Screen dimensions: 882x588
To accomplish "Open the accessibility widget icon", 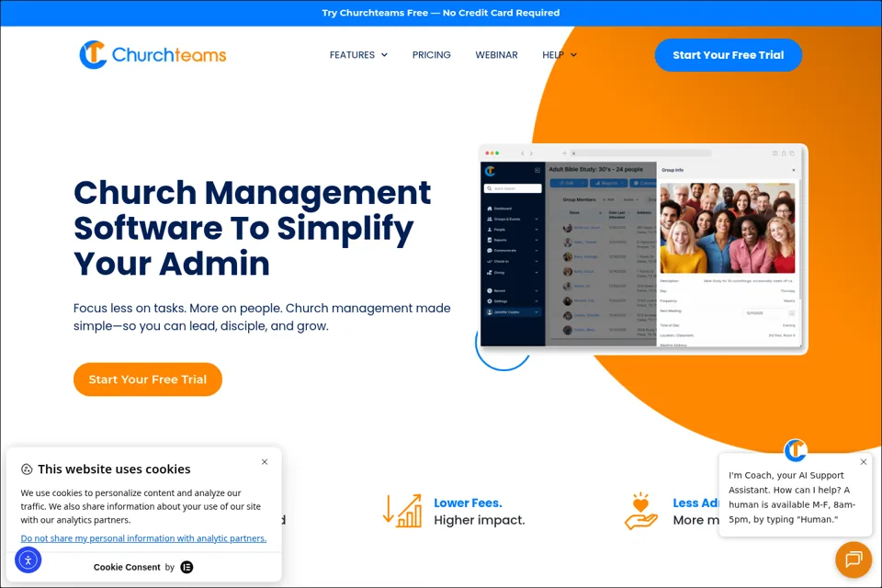I will pos(28,560).
